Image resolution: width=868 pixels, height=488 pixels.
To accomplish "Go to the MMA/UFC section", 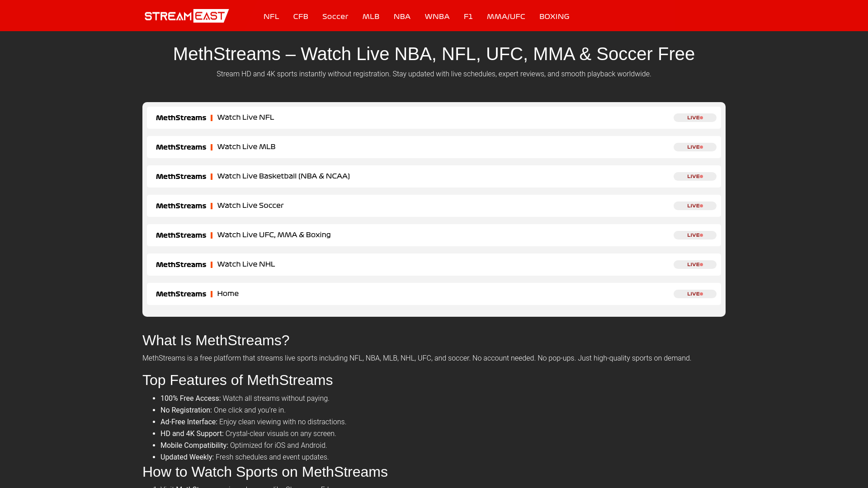I will click(x=506, y=17).
